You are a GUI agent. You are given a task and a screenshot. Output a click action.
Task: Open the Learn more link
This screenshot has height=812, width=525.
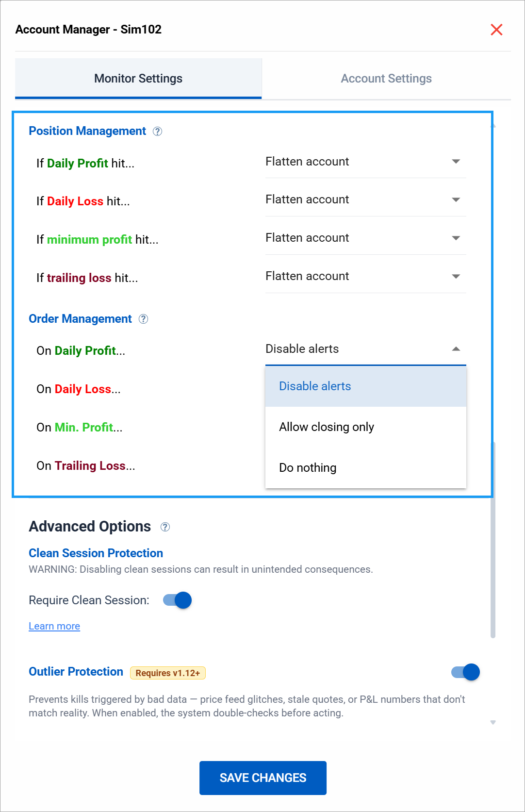54,626
